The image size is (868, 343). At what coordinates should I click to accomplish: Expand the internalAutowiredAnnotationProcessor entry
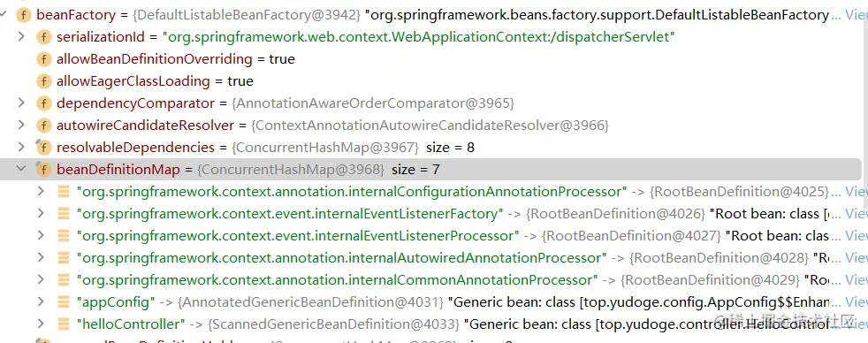[x=41, y=258]
